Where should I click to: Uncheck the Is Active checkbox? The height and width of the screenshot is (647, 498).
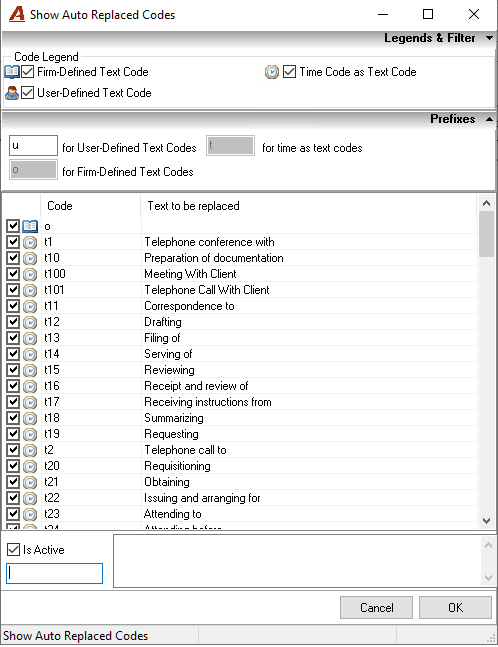click(14, 550)
